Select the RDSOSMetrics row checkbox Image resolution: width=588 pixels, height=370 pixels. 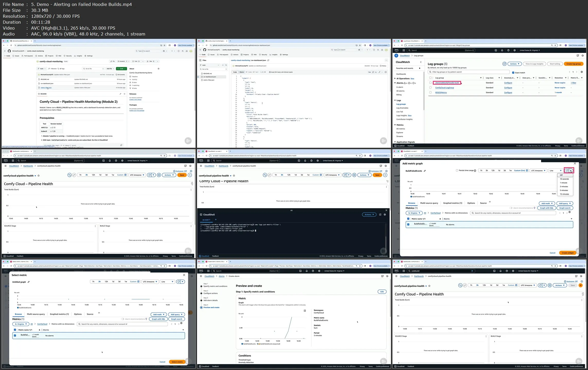click(430, 93)
